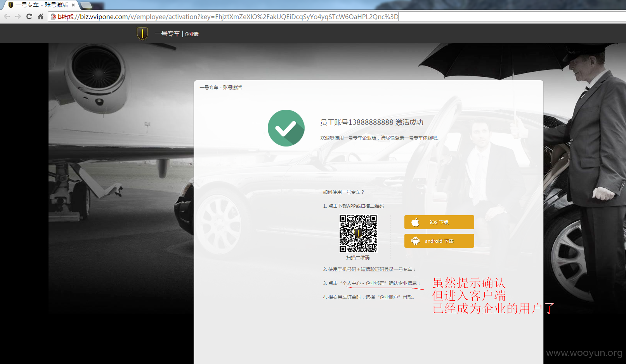Reload the page with the refresh icon
This screenshot has height=364, width=626.
(29, 17)
